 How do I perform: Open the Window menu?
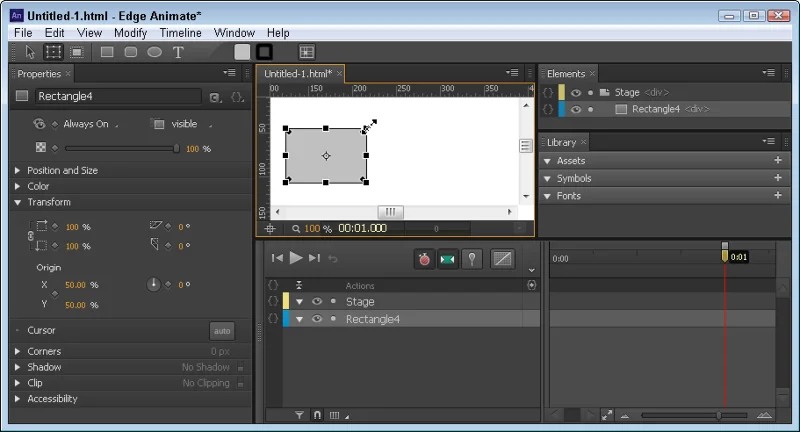click(234, 33)
